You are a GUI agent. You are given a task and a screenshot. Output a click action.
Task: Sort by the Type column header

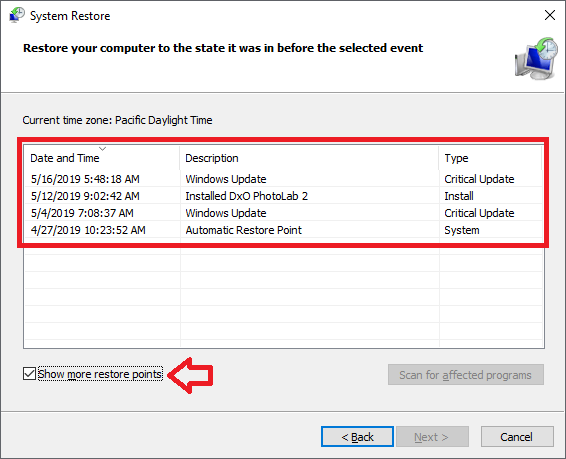pos(491,158)
